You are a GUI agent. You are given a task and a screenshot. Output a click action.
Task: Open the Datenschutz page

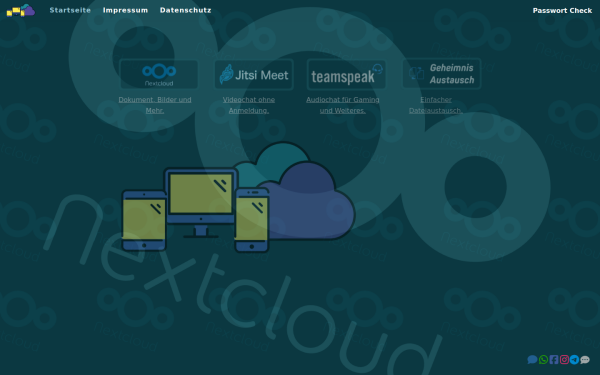[x=185, y=10]
